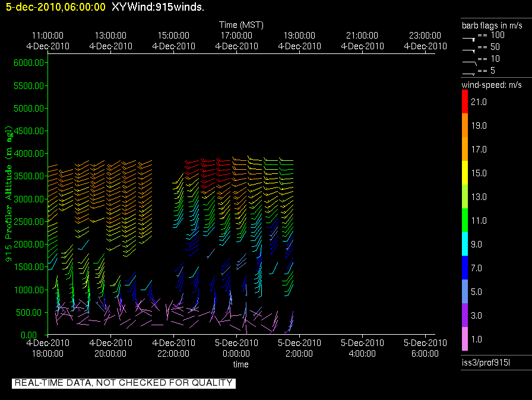
Task: Click the yellow 5-dec-2010,06:00:00 timestamp
Action: [55, 7]
